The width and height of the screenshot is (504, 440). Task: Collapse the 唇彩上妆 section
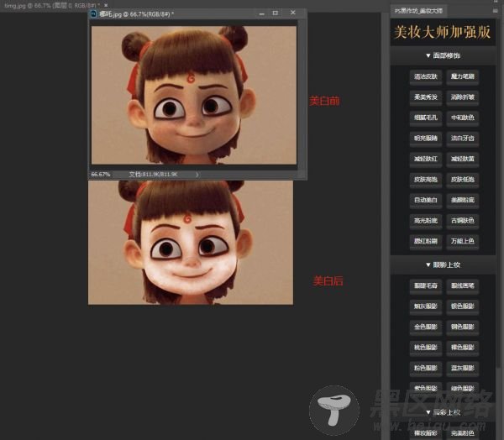[444, 412]
